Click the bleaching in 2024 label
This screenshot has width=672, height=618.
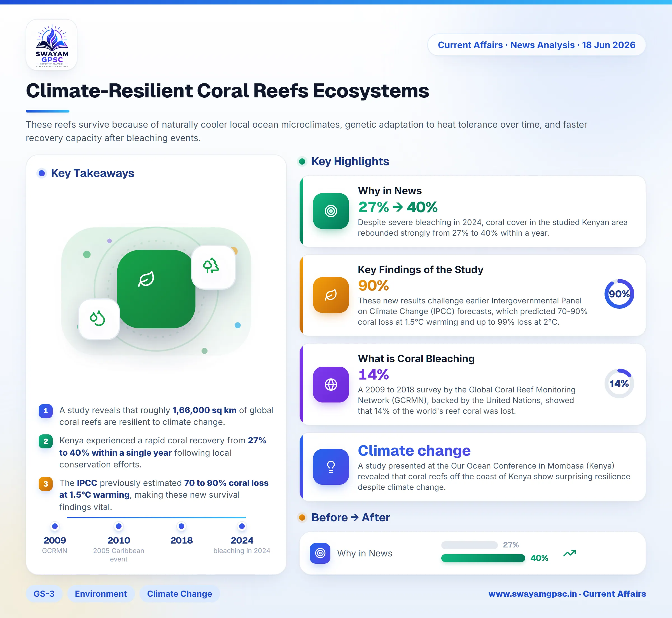(242, 551)
